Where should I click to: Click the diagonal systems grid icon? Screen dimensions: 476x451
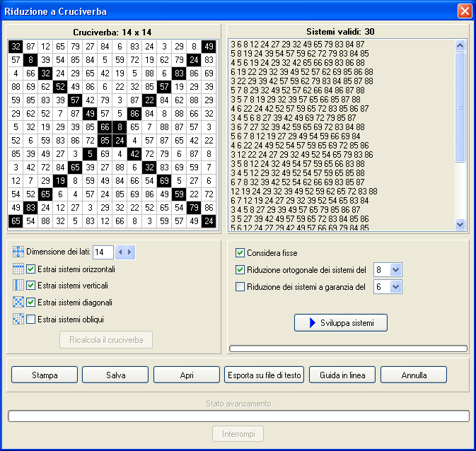[18, 303]
